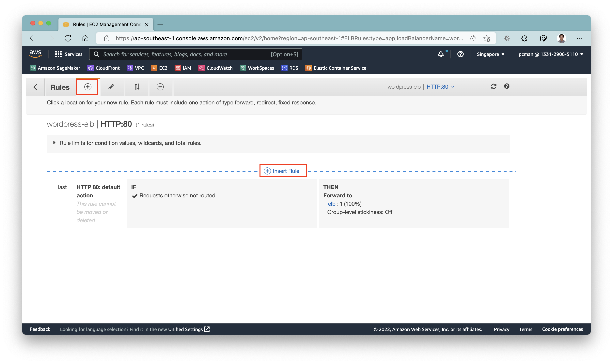
Task: Open Cookie preferences in footer
Action: point(562,329)
